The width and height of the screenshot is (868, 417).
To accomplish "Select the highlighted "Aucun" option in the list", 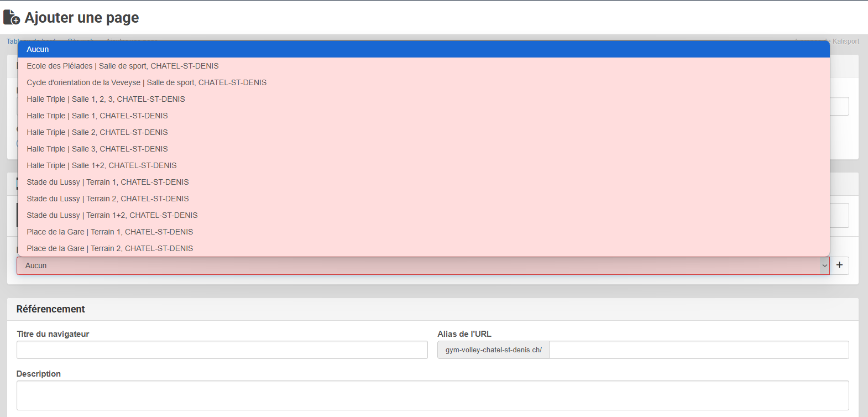I will tap(38, 49).
